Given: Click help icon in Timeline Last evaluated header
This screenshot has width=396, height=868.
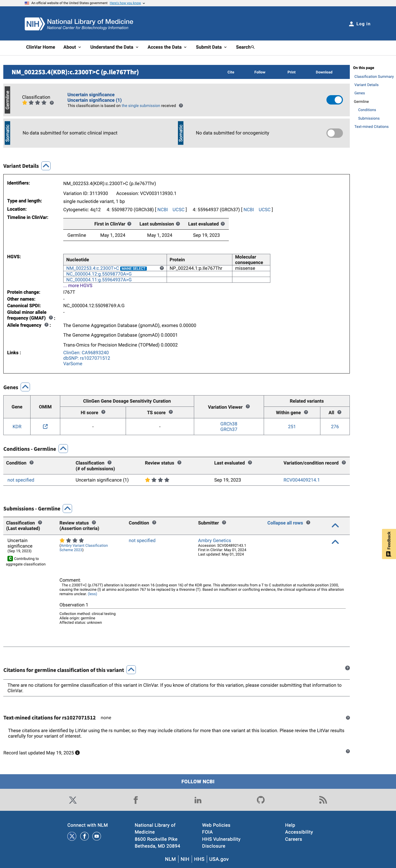Looking at the screenshot, I should tap(223, 224).
